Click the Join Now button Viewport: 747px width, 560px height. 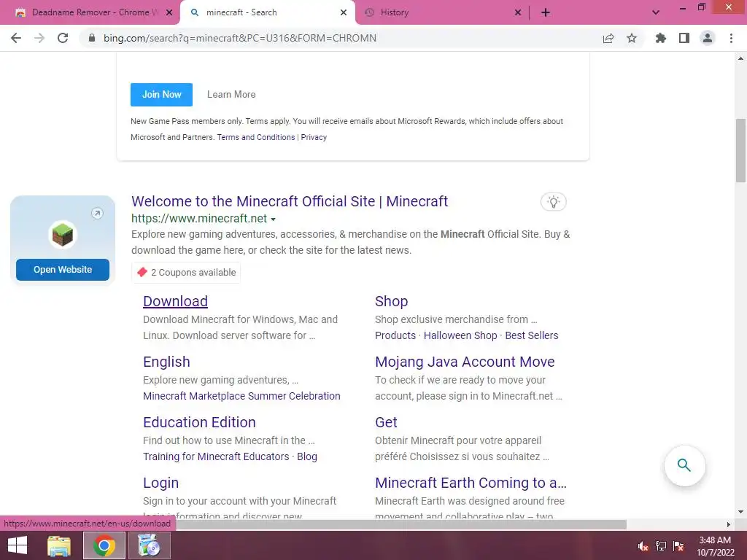161,94
